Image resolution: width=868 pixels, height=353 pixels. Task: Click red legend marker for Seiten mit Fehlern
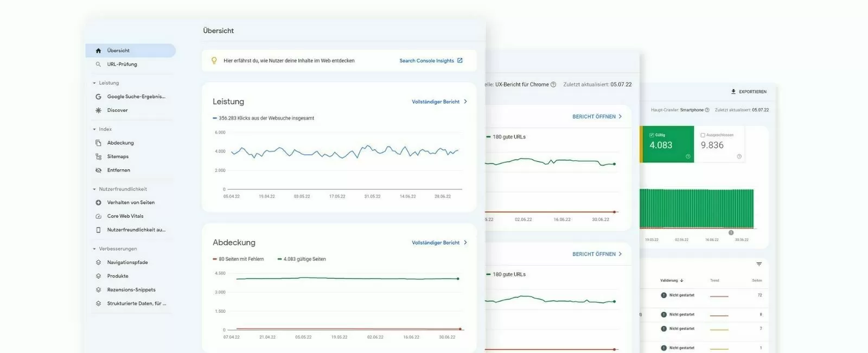click(x=215, y=259)
